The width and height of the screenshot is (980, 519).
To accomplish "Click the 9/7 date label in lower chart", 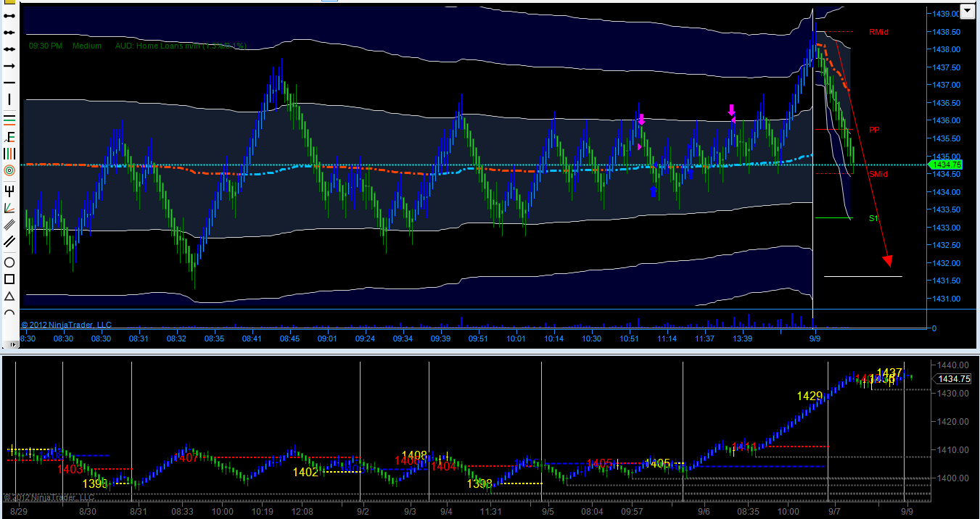I will pyautogui.click(x=834, y=512).
